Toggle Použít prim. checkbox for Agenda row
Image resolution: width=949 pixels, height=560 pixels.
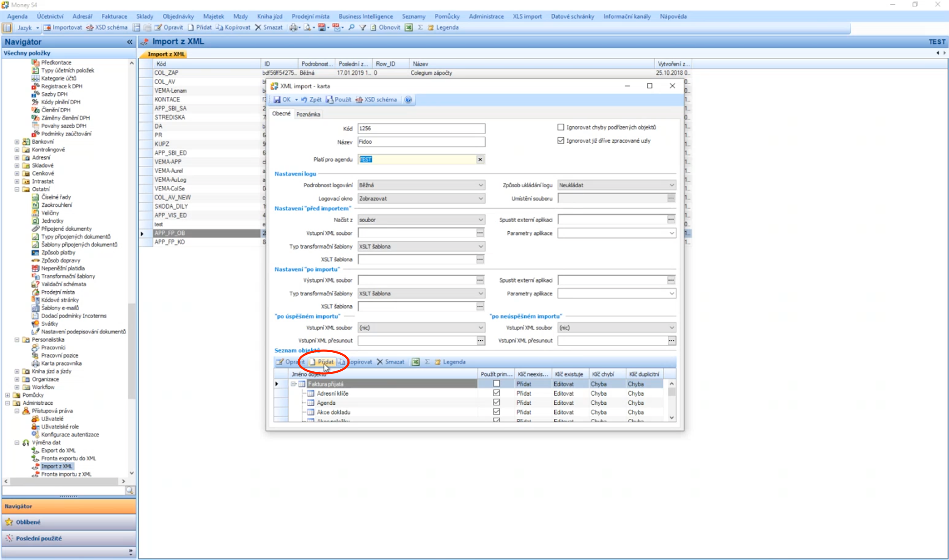point(497,403)
